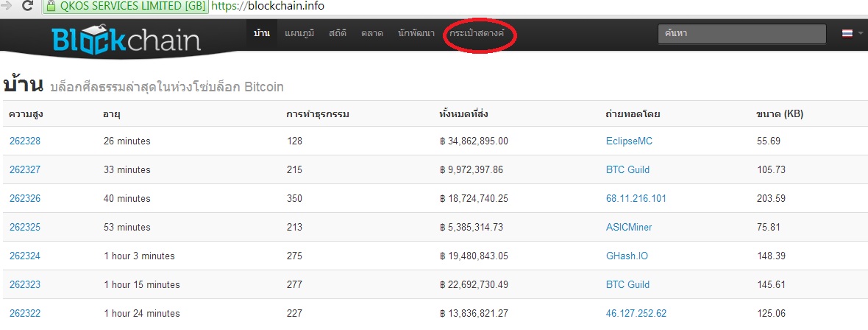
Task: Click the browser reload icon
Action: point(26,6)
